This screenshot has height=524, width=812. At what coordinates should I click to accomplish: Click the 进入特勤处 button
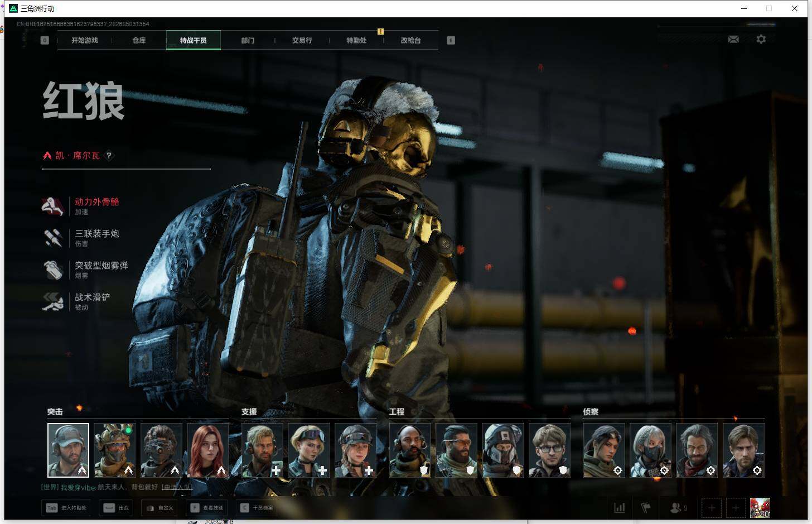pos(66,508)
